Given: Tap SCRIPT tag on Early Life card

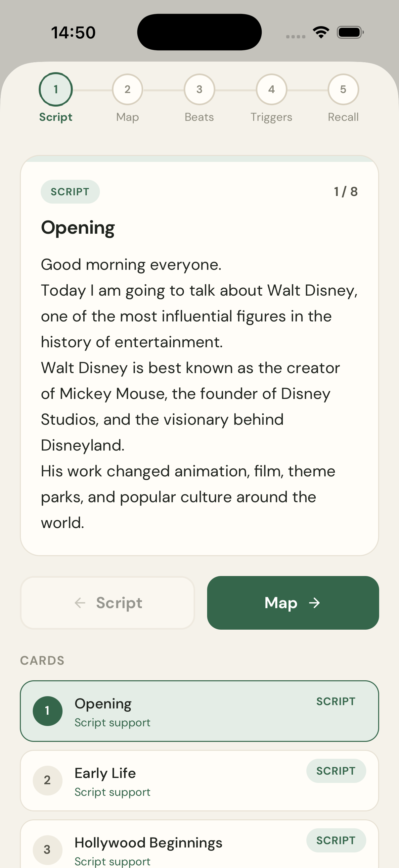Looking at the screenshot, I should pos(336,771).
